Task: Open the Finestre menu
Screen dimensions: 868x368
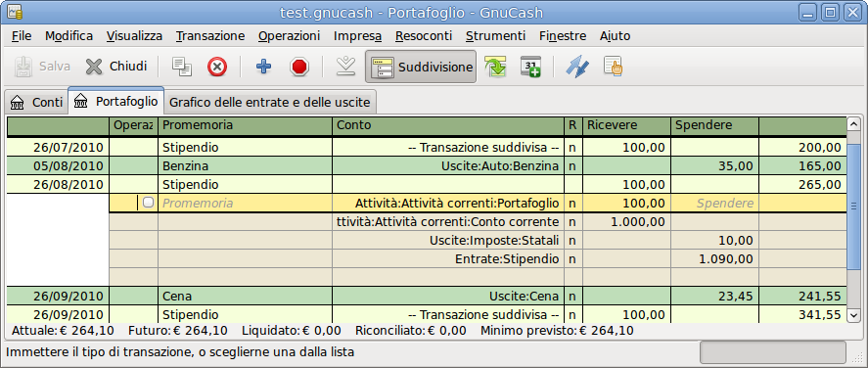Action: [x=563, y=36]
